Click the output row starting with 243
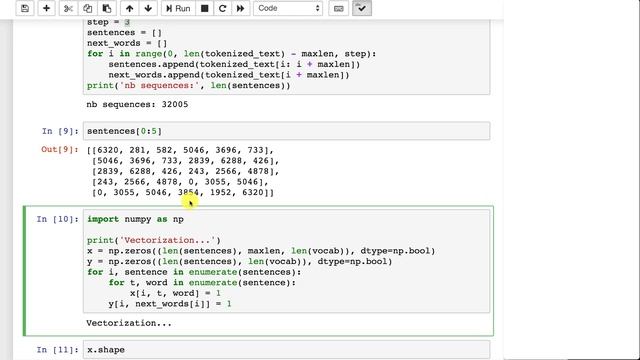Image resolution: width=640 pixels, height=360 pixels. coord(180,182)
